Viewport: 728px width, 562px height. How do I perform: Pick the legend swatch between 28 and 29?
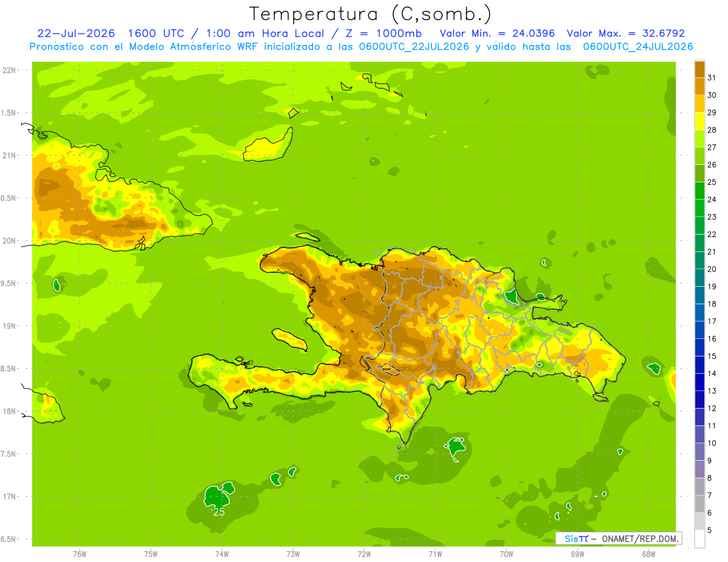(x=699, y=121)
